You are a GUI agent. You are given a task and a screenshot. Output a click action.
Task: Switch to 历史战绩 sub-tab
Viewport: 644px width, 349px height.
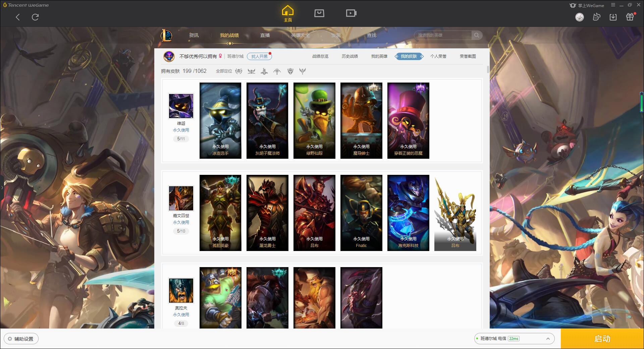click(x=350, y=56)
